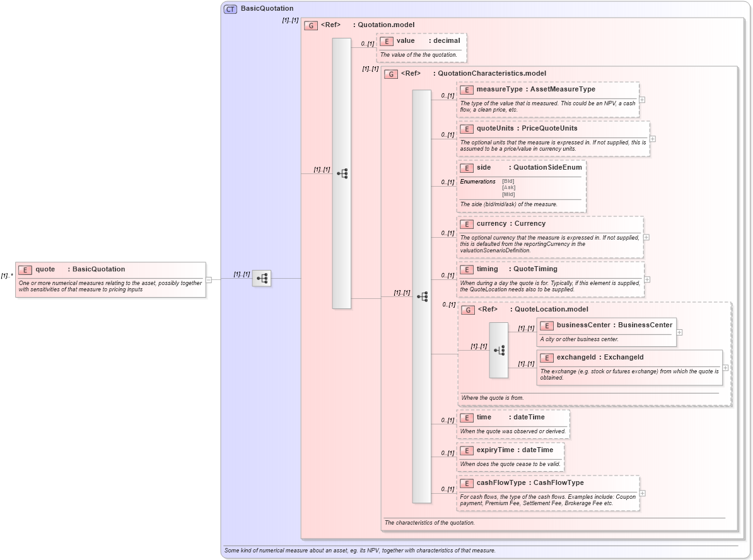Select the BasicQuotation complex type title
Viewport: 753px width, 560px height.
[x=267, y=8]
